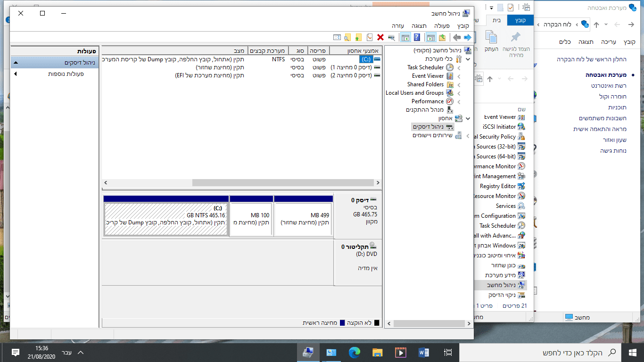Click the Up One Level folder toolbar icon

coord(442,37)
